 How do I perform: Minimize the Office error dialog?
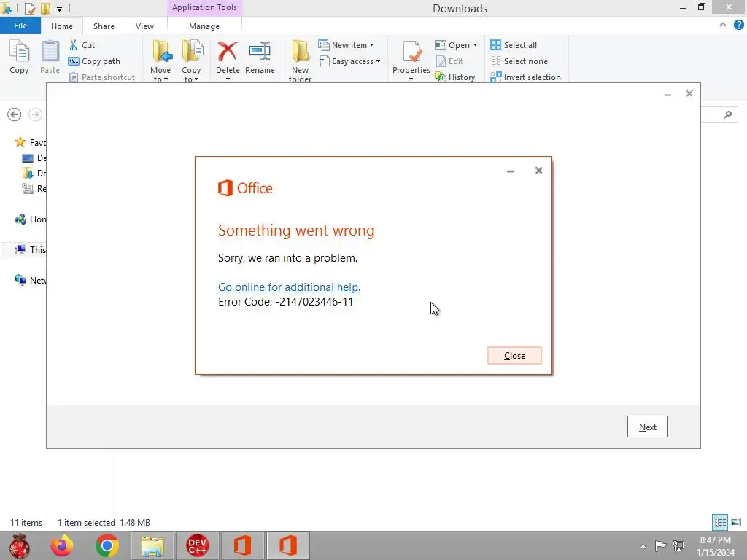click(x=510, y=171)
